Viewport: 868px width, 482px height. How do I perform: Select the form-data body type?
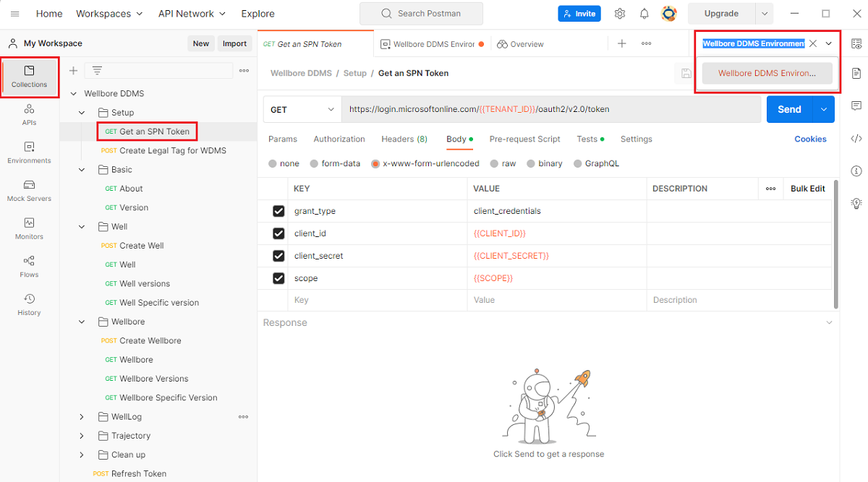[x=315, y=163]
